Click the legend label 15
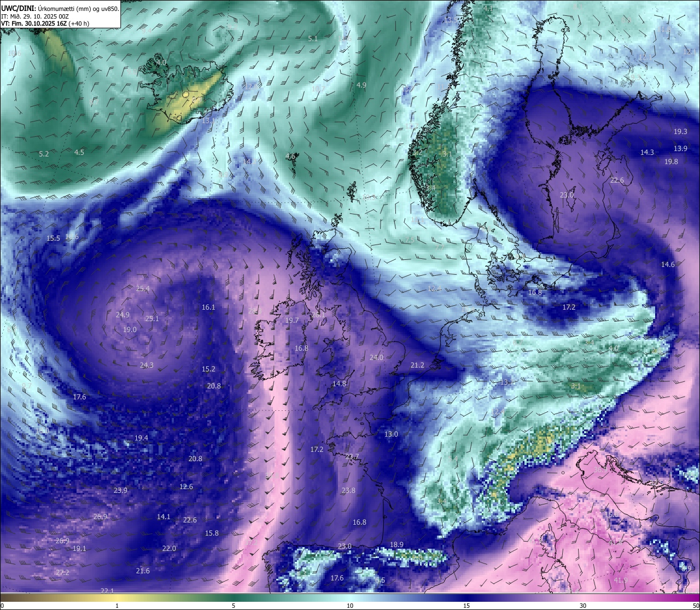The height and width of the screenshot is (610, 700). [x=466, y=606]
